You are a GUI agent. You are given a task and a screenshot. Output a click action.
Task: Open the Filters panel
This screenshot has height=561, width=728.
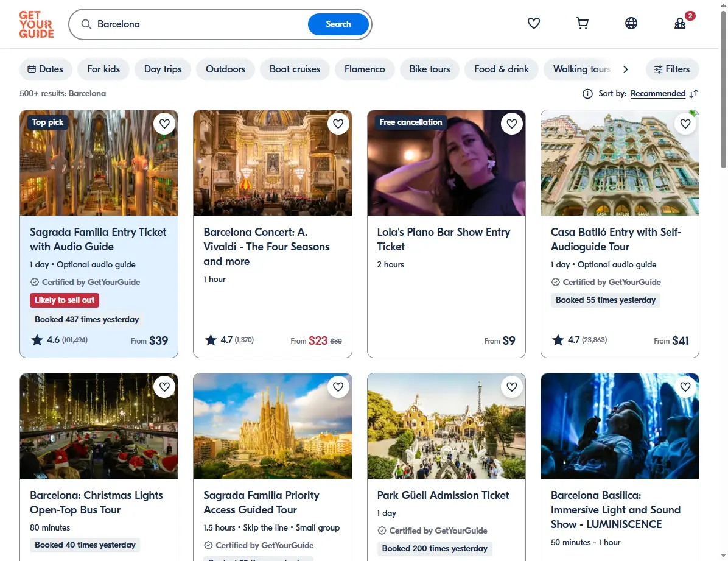[672, 69]
